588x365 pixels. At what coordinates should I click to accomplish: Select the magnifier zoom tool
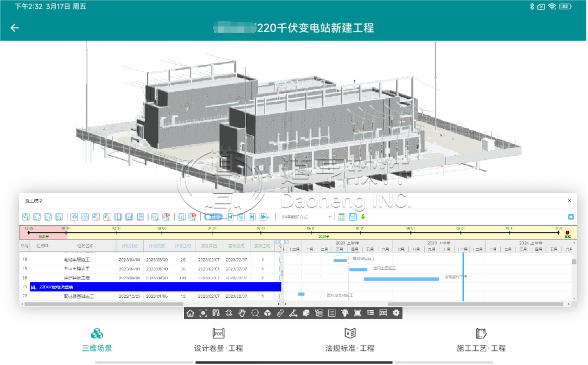(255, 313)
